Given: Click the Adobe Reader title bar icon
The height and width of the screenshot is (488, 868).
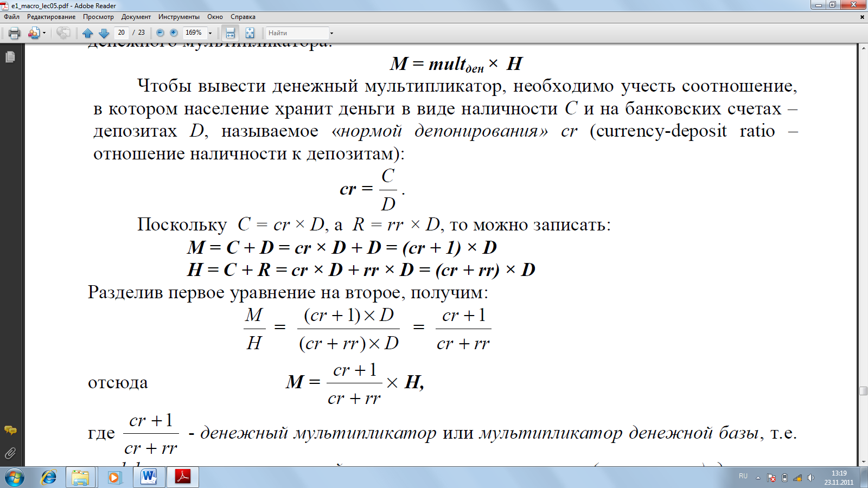Looking at the screenshot, I should [x=5, y=5].
